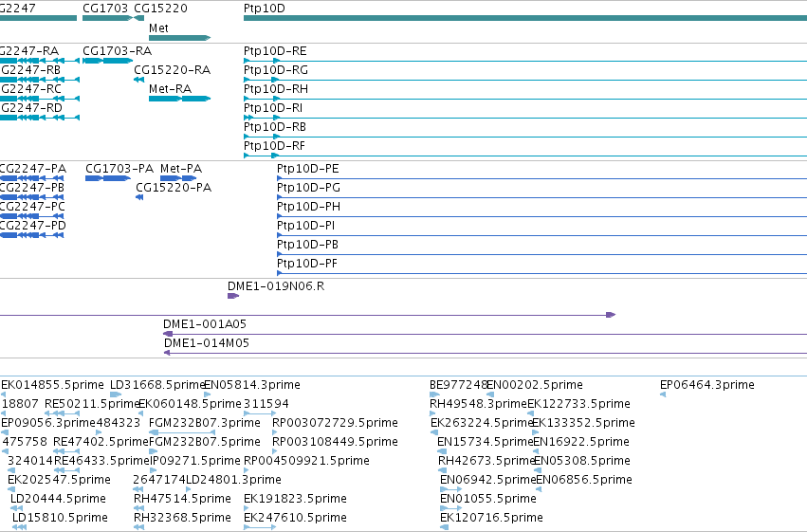Click the CG15220-PA protein label

click(174, 188)
